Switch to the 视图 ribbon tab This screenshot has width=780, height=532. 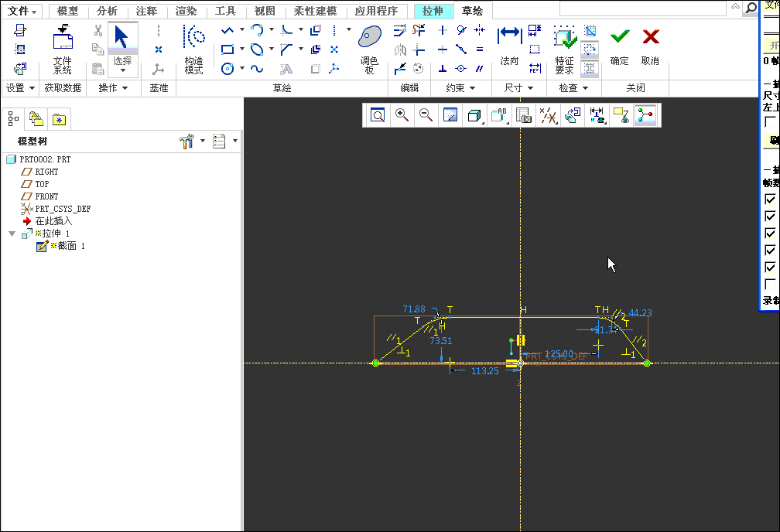[265, 11]
